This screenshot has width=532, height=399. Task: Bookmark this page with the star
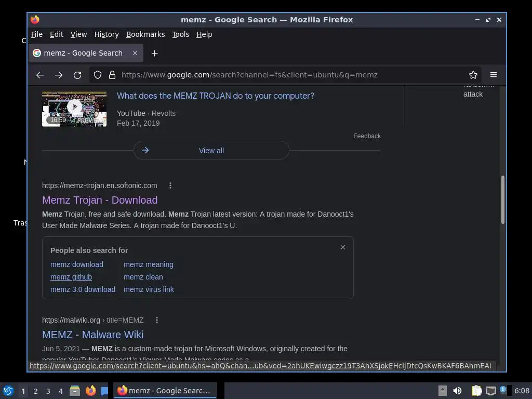point(473,75)
